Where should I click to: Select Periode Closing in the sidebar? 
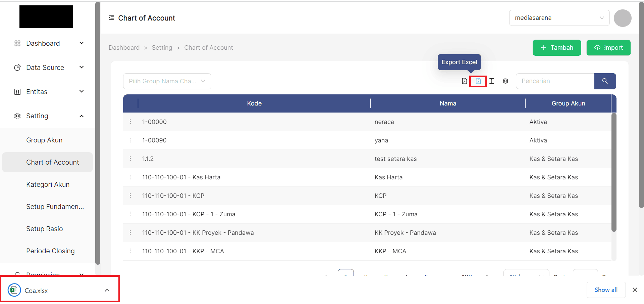tap(50, 251)
